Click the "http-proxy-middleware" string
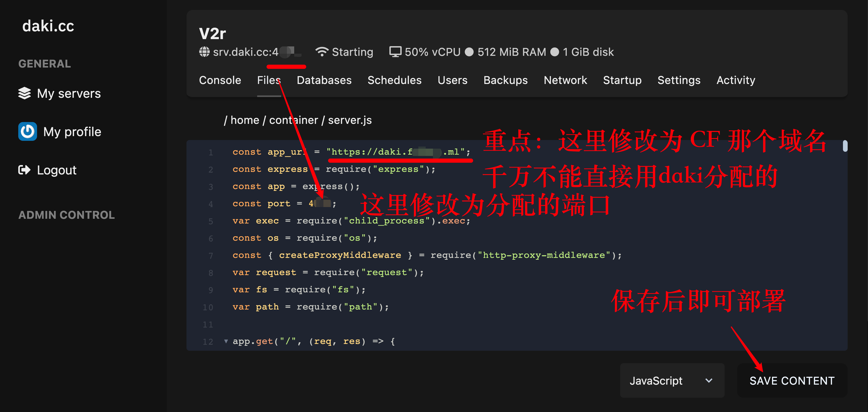 (544, 255)
